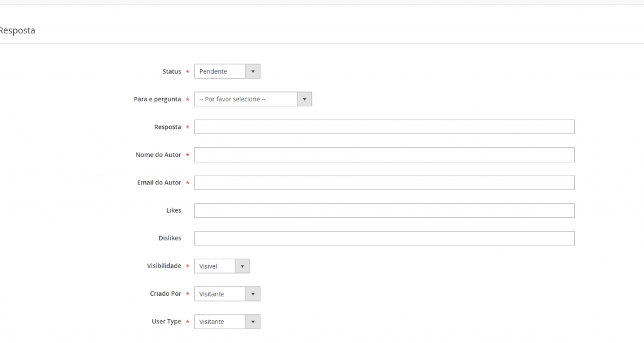Click the Likes field label
This screenshot has width=644, height=343.
coord(174,210)
